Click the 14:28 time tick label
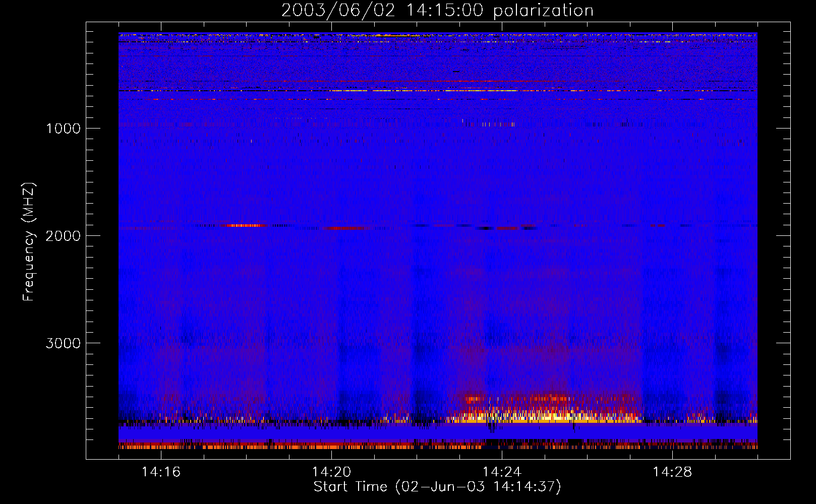The height and width of the screenshot is (504, 816). 672,472
